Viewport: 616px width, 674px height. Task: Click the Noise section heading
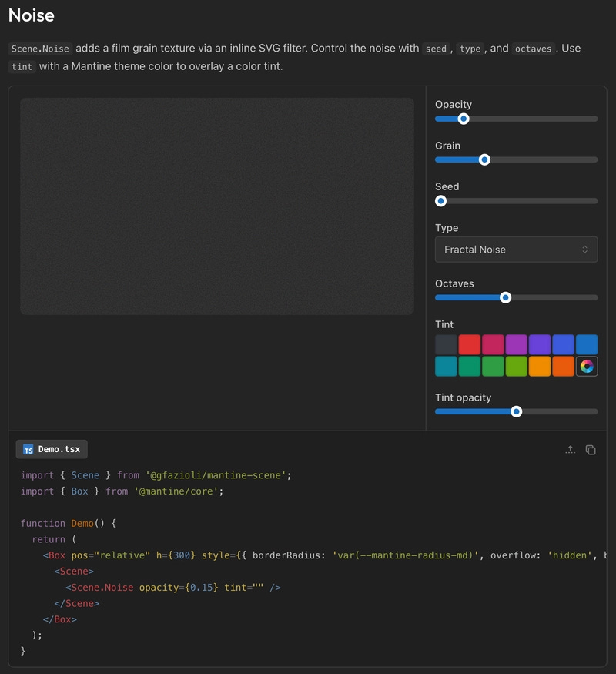click(x=32, y=15)
